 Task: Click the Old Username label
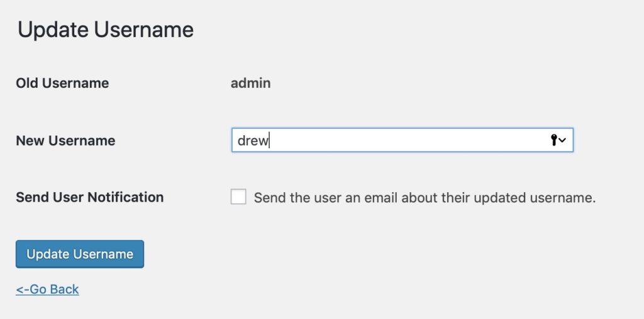62,84
